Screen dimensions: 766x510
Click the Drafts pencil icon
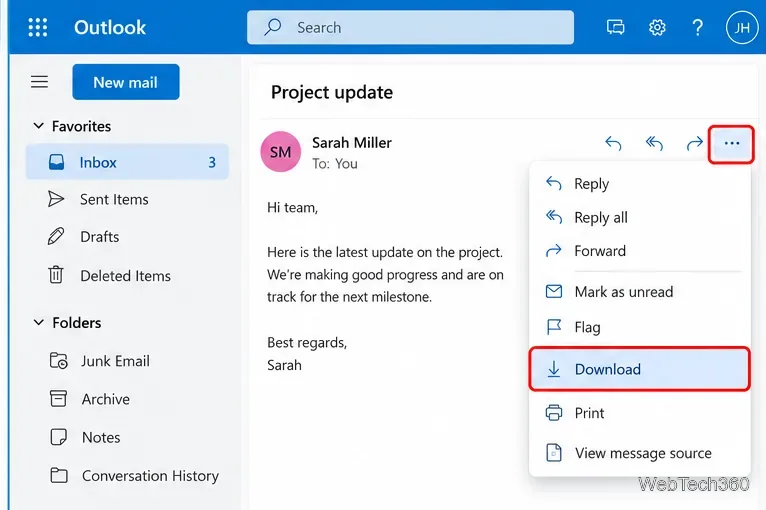coord(56,236)
